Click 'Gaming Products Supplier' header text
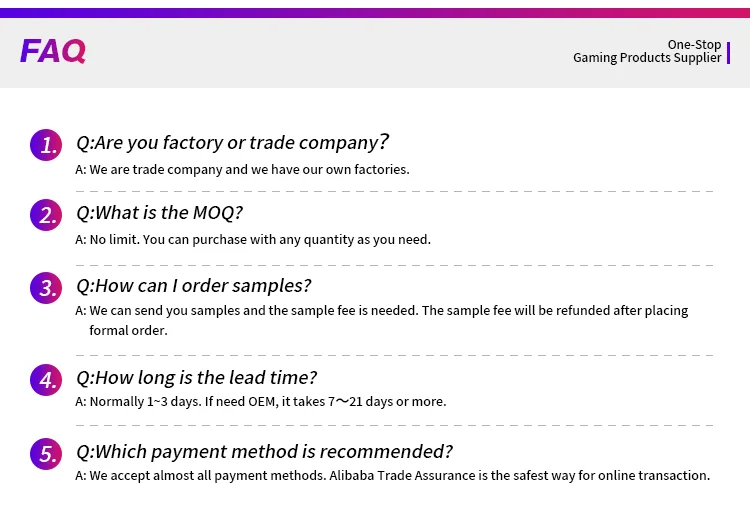The height and width of the screenshot is (506, 750). tap(647, 58)
